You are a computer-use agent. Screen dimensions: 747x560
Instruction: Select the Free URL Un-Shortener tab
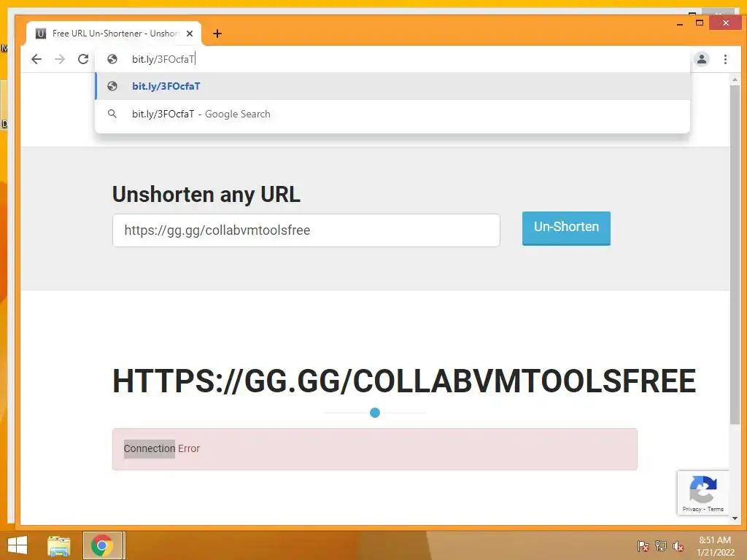coord(115,34)
